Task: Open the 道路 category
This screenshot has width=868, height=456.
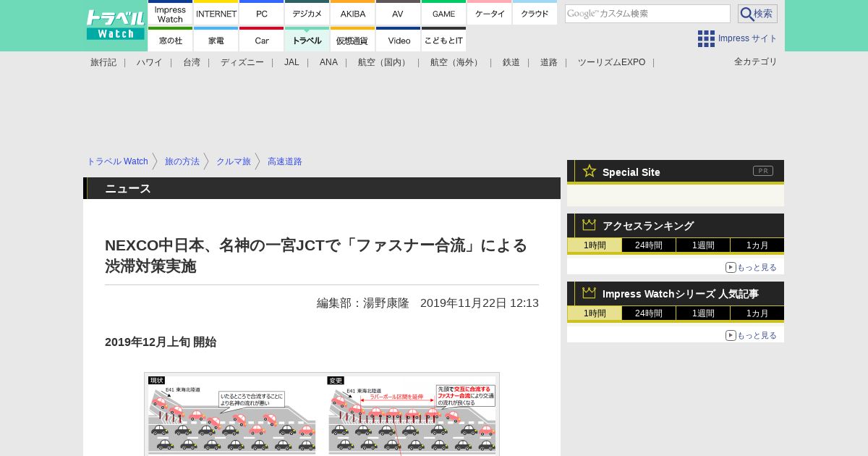Action: tap(549, 62)
